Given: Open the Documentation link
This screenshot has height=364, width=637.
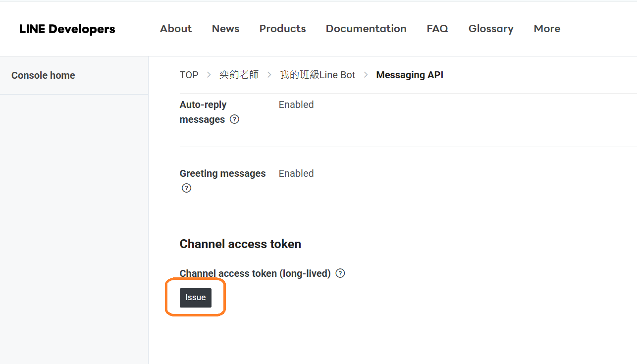Looking at the screenshot, I should pyautogui.click(x=366, y=29).
